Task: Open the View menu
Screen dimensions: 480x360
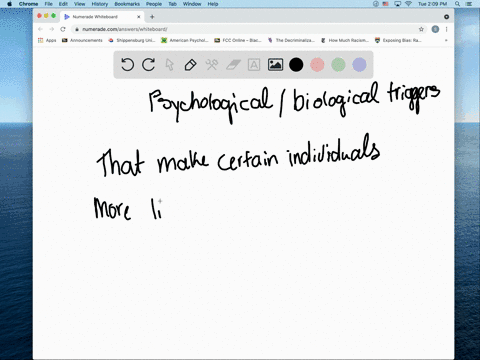Action: coord(80,4)
